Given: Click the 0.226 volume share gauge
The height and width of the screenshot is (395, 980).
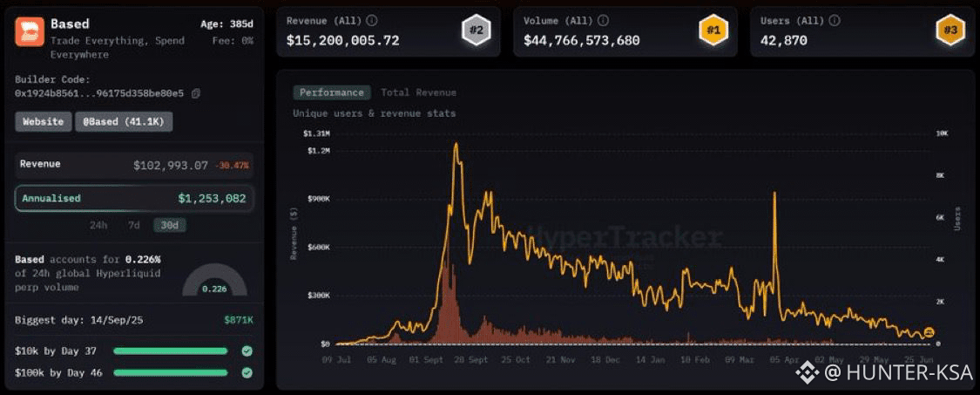Looking at the screenshot, I should [214, 280].
